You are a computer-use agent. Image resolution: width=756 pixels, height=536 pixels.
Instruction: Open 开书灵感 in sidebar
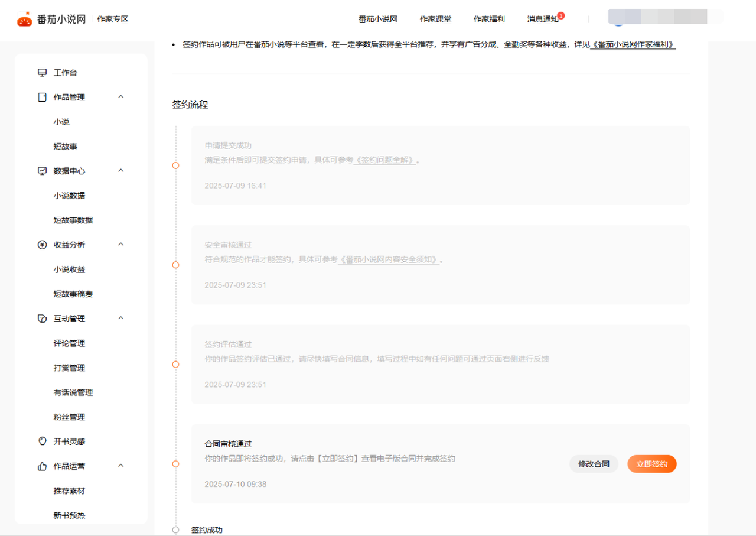(x=69, y=441)
